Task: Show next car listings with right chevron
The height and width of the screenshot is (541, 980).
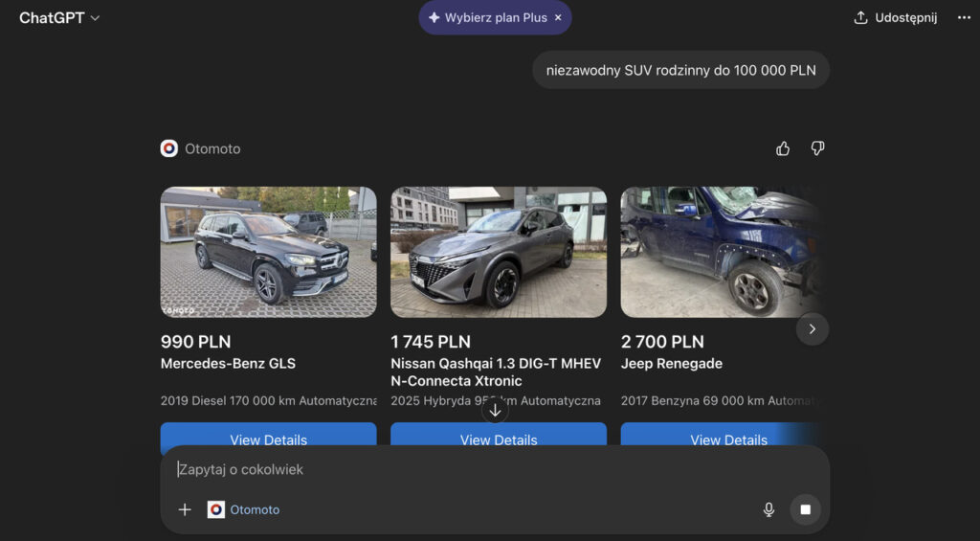Action: pos(812,328)
